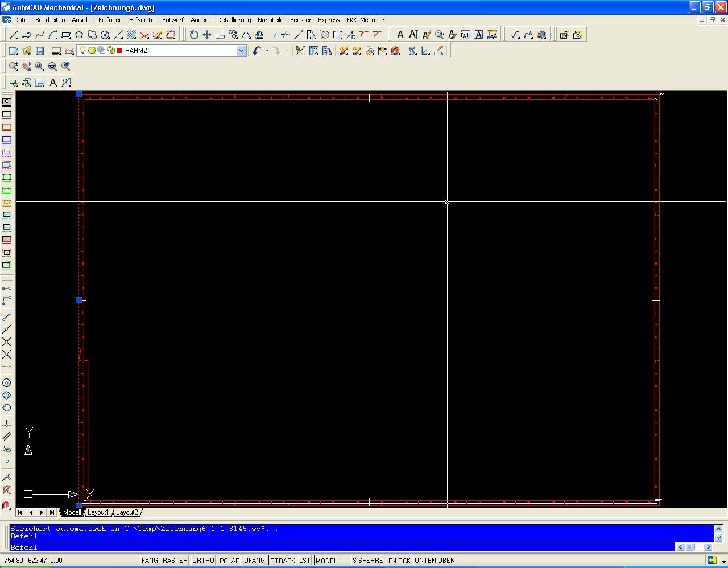This screenshot has width=728, height=568.
Task: Open the Layer manager stack icon
Action: [69, 51]
